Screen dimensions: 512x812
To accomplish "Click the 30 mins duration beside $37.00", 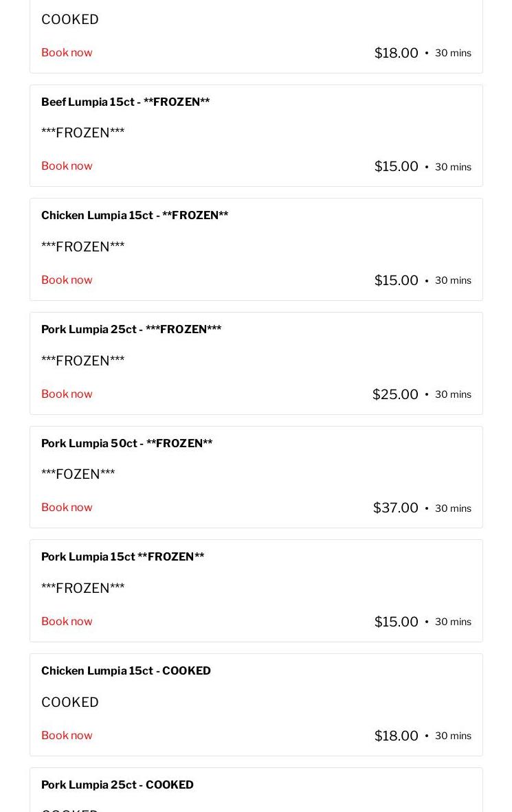I will coord(453,508).
